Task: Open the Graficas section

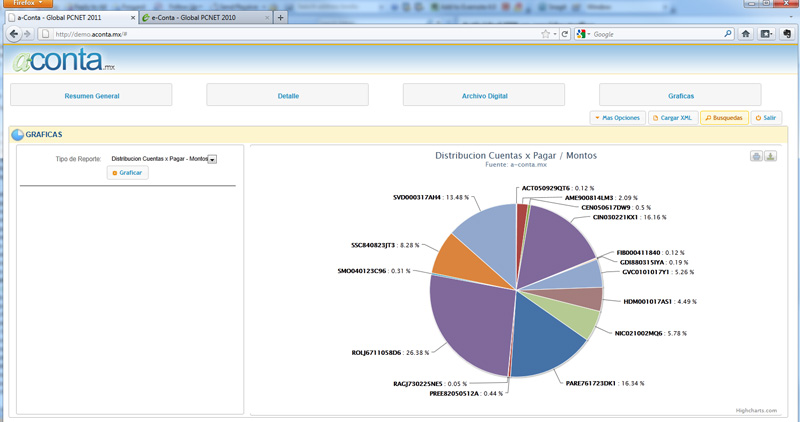Action: coord(681,95)
